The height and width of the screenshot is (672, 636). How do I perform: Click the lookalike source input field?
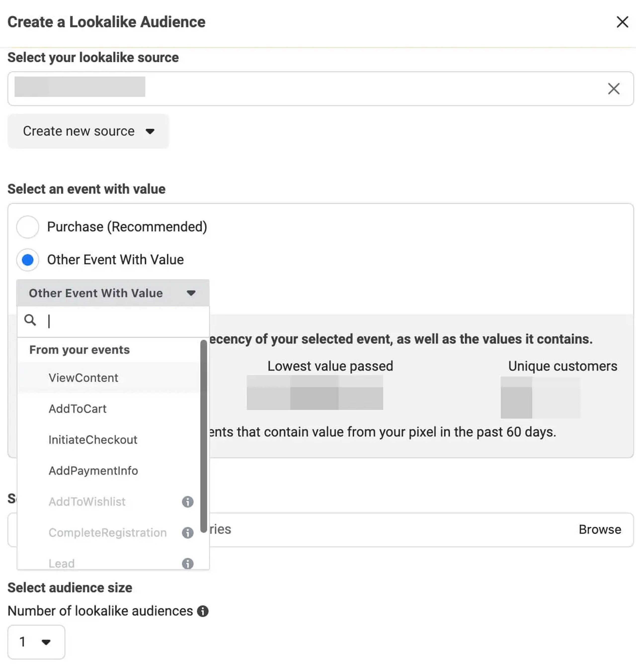click(x=320, y=88)
